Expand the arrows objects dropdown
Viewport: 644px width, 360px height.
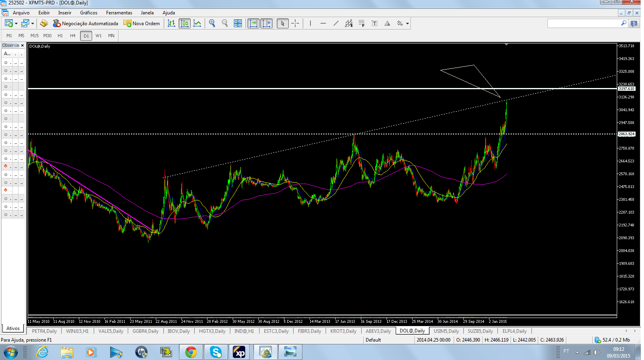click(407, 24)
